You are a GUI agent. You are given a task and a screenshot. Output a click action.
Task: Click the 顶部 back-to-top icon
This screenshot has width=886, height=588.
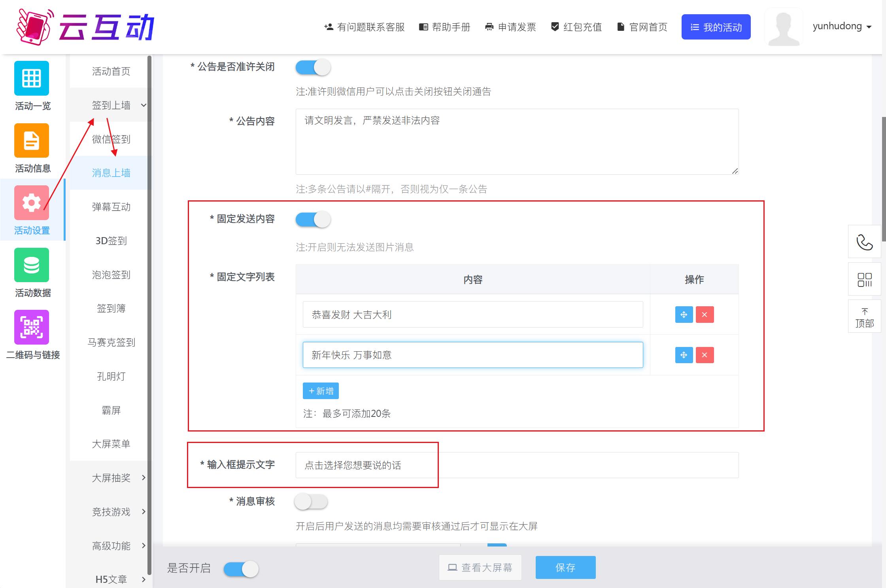click(864, 316)
